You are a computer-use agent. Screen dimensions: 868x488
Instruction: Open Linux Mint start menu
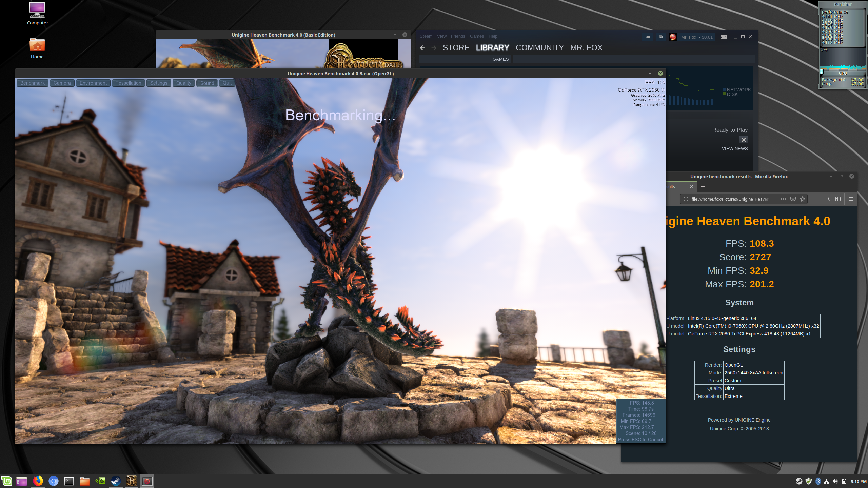point(7,481)
